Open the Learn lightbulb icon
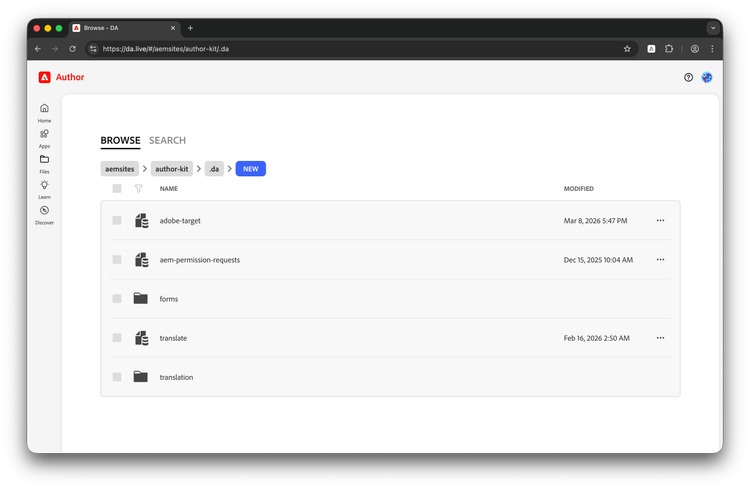This screenshot has height=489, width=750. pos(44,185)
